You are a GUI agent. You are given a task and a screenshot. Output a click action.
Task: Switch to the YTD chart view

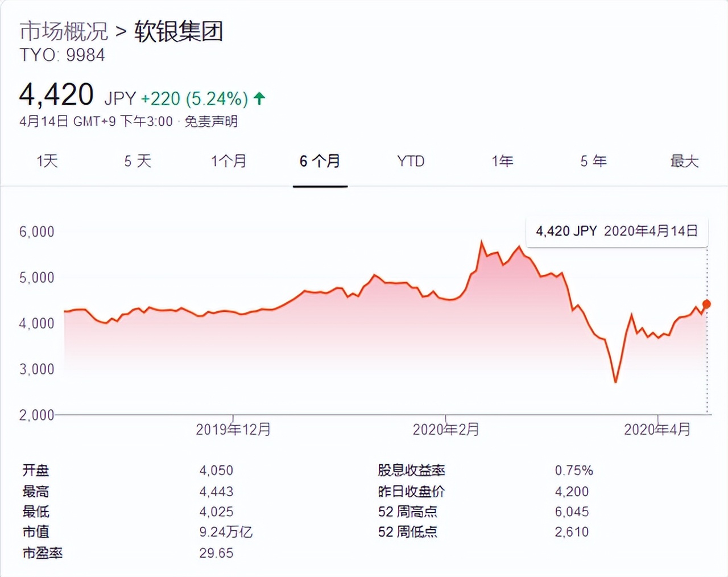click(411, 161)
